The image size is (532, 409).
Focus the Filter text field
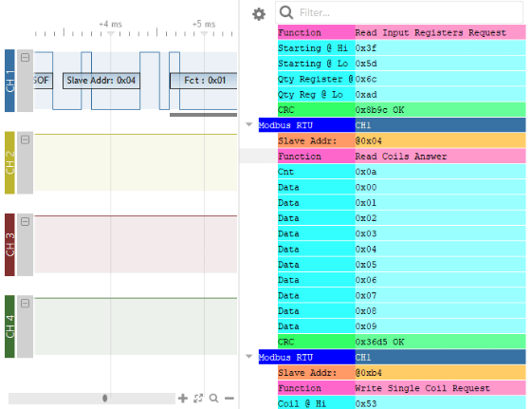pyautogui.click(x=399, y=12)
